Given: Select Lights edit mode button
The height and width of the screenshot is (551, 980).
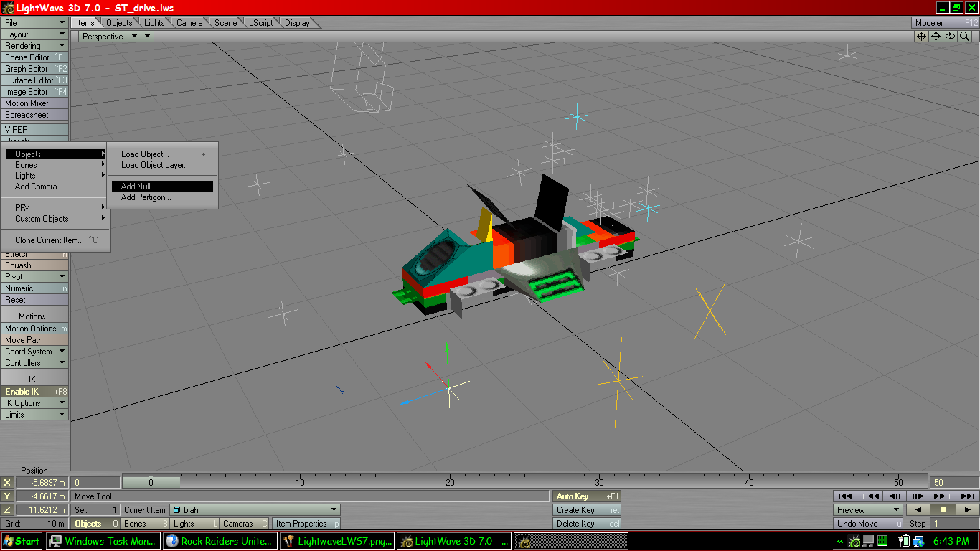Looking at the screenshot, I should [195, 524].
